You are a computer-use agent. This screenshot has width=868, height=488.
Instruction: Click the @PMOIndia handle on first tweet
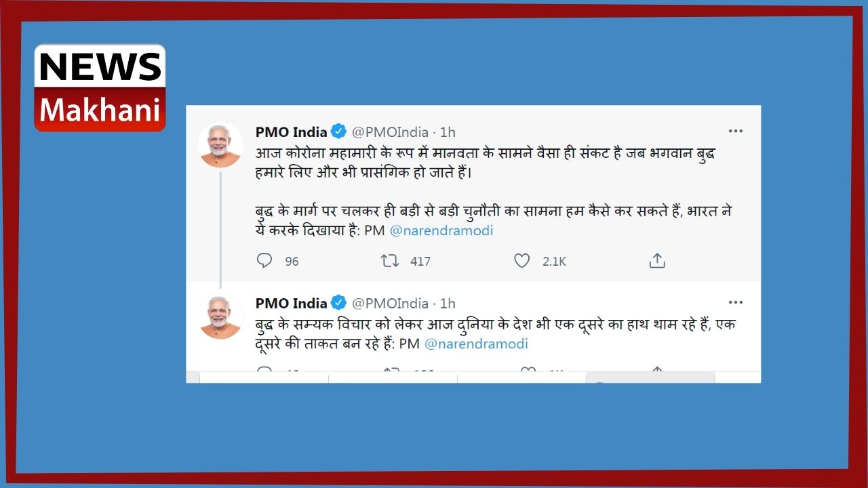click(x=391, y=131)
